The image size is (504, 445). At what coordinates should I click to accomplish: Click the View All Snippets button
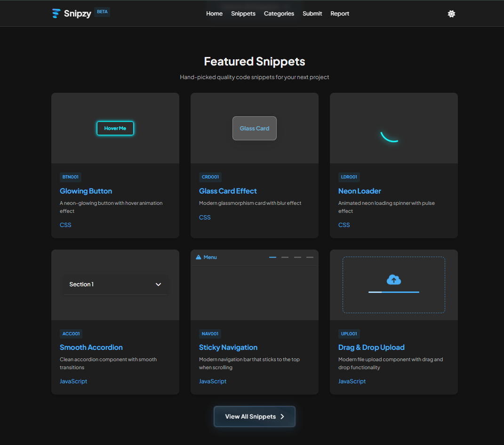pyautogui.click(x=255, y=416)
